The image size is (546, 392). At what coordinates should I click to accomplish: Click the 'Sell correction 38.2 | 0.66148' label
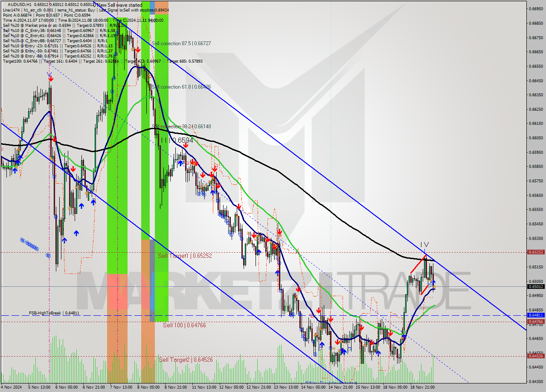pos(181,127)
